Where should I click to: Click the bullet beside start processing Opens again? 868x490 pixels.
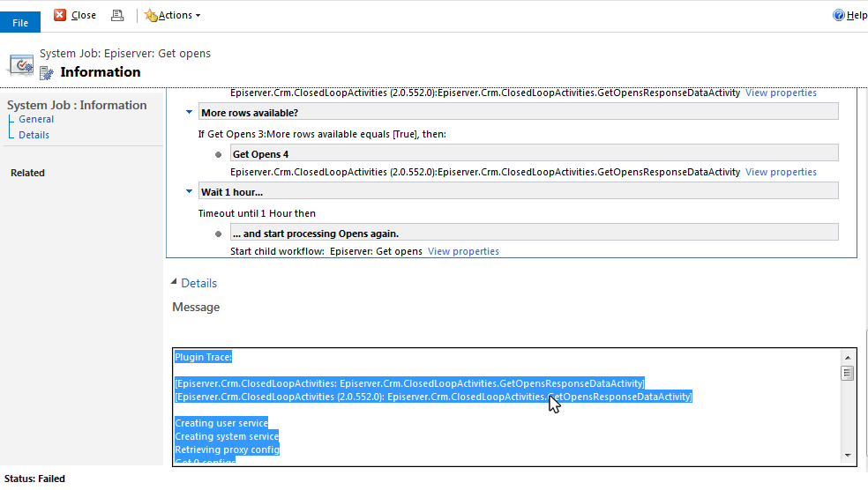[218, 234]
